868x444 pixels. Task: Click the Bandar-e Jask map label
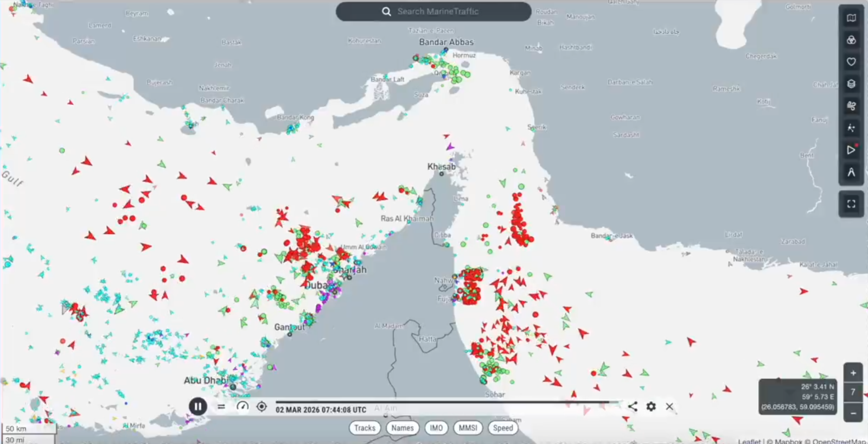coord(611,236)
